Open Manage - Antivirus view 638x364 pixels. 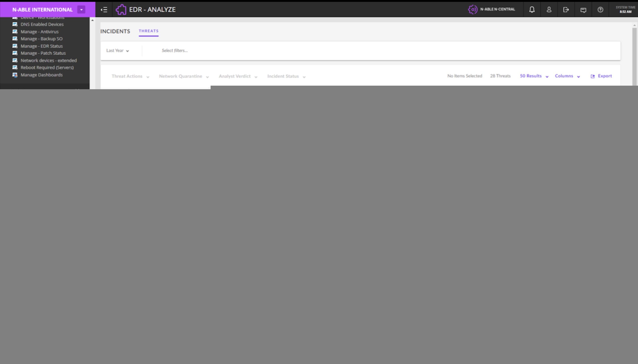pos(39,31)
